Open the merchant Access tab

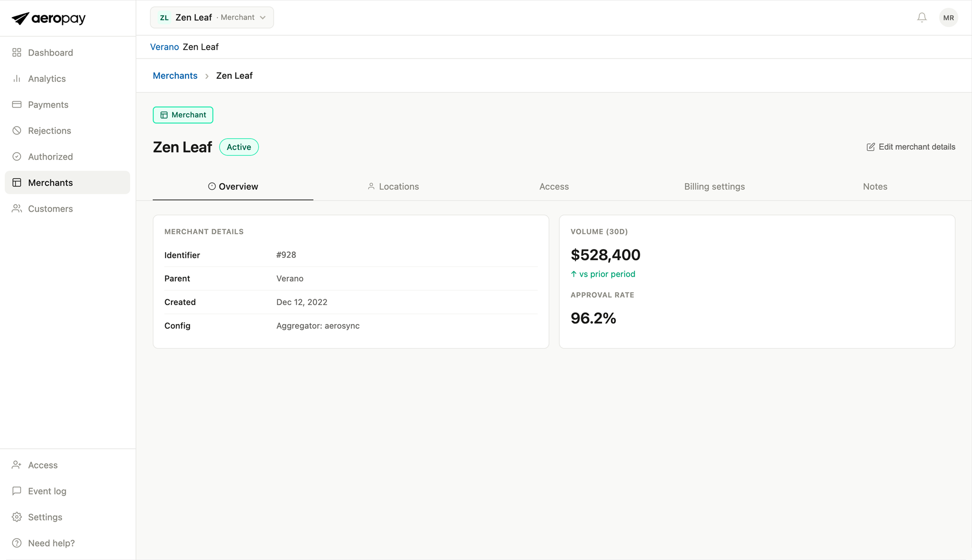pyautogui.click(x=554, y=187)
